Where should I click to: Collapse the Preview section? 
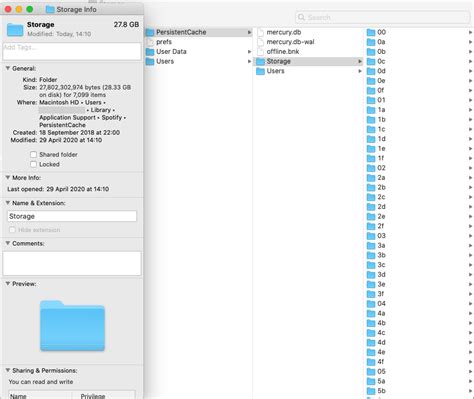[x=7, y=284]
